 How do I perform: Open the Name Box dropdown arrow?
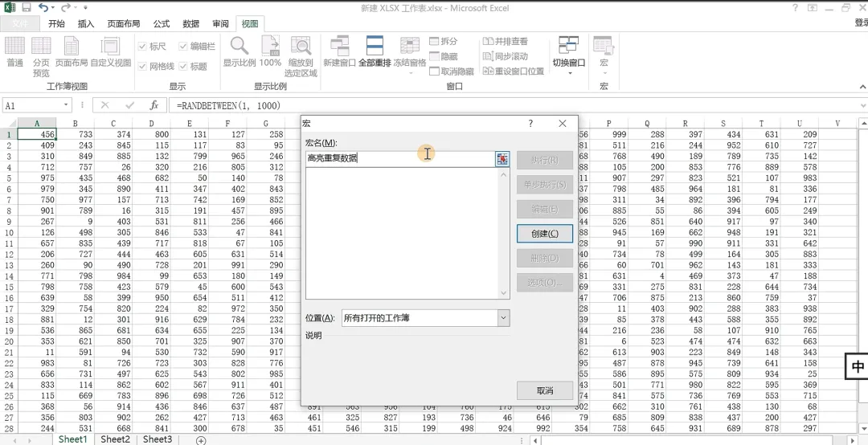(x=66, y=104)
